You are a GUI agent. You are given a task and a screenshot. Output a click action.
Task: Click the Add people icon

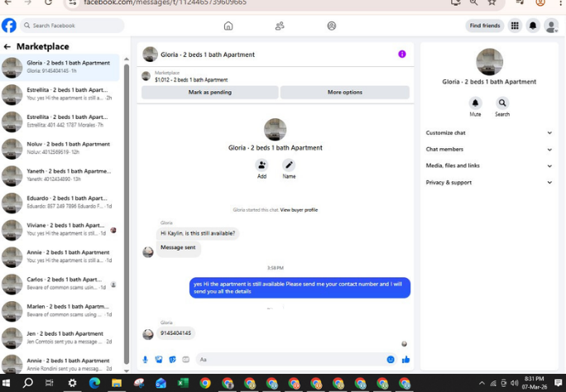pyautogui.click(x=261, y=165)
